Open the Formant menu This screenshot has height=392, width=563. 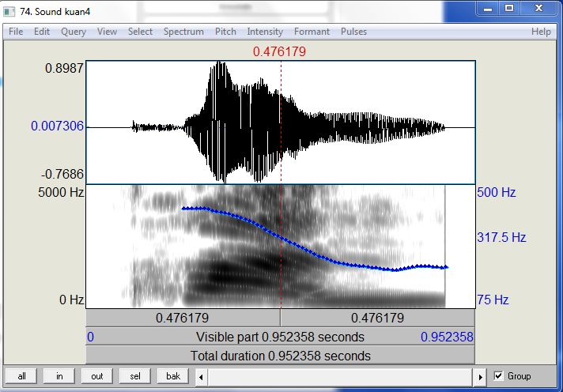tap(312, 32)
